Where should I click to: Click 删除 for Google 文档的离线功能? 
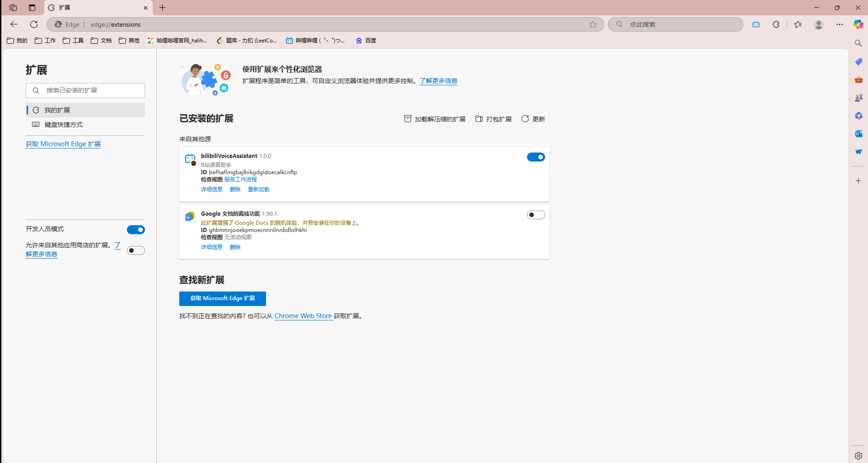click(x=235, y=247)
